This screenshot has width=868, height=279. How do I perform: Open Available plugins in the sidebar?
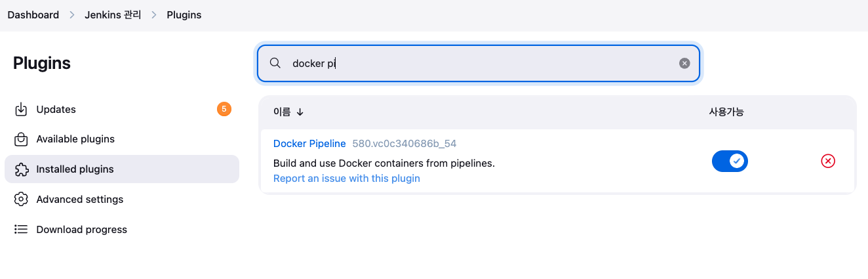click(x=75, y=139)
